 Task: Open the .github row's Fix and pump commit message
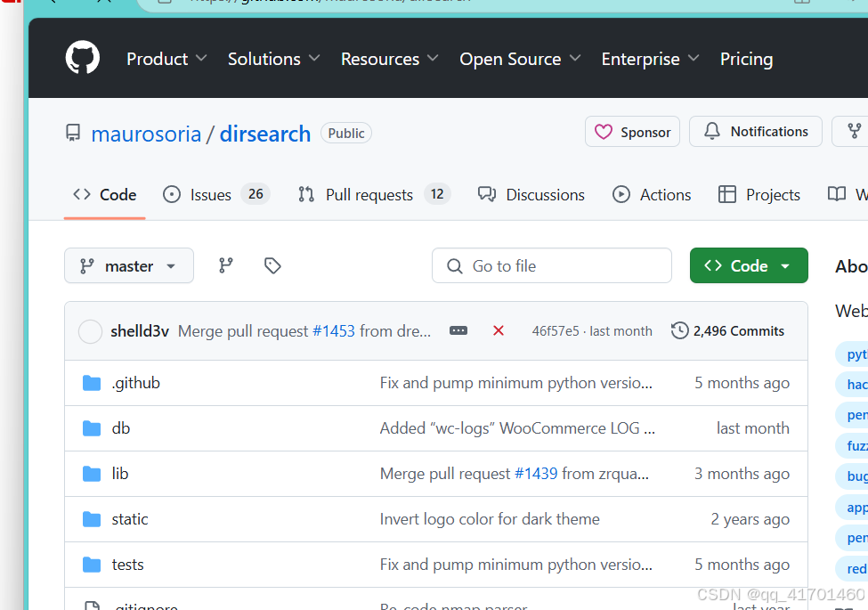(x=516, y=383)
